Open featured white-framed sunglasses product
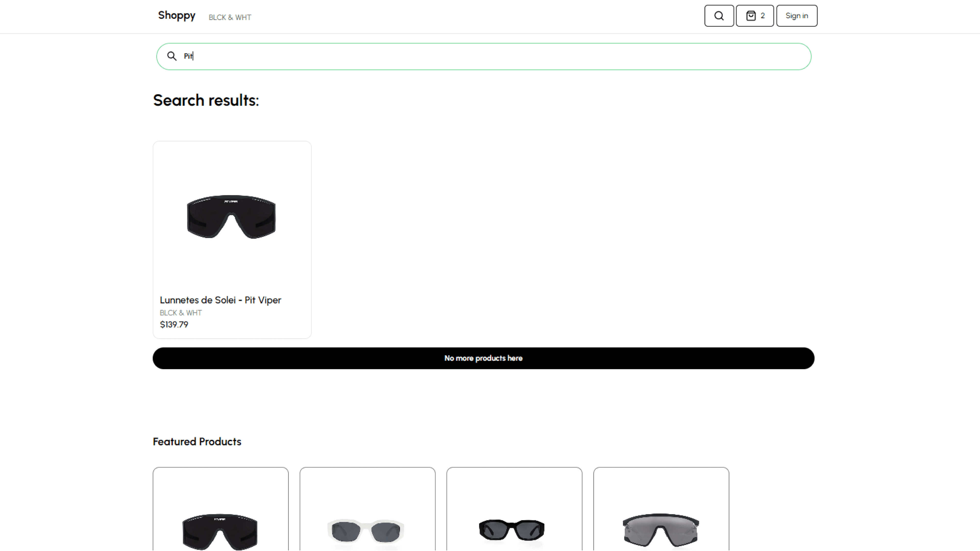The height and width of the screenshot is (551, 980). point(367,509)
